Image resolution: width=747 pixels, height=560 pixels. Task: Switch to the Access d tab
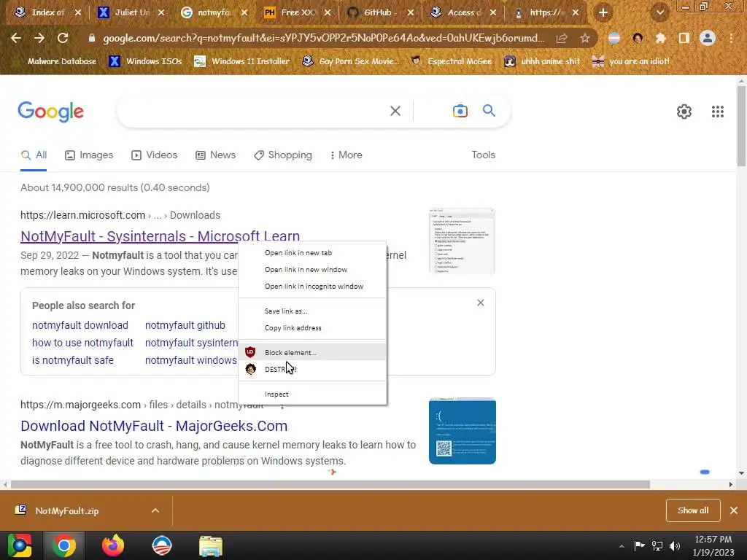pyautogui.click(x=463, y=12)
